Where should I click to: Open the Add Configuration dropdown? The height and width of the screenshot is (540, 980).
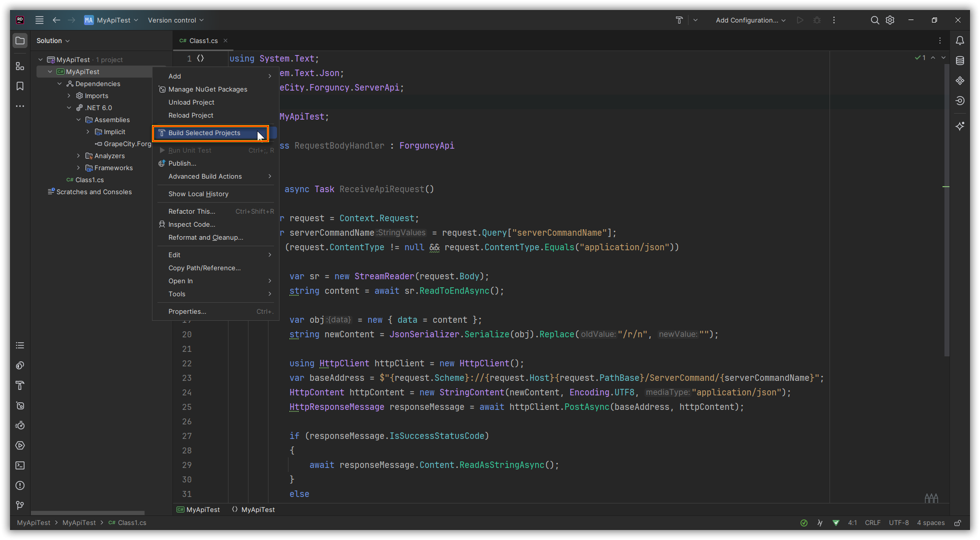[x=750, y=20]
